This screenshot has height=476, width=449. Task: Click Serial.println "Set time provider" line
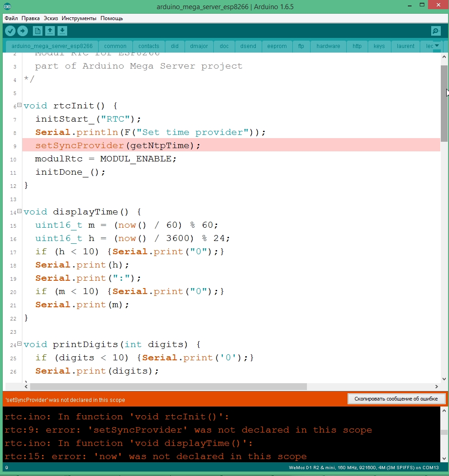150,132
